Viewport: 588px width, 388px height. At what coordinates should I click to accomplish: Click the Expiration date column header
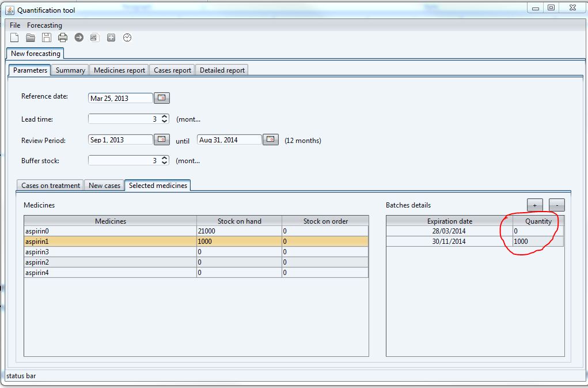pyautogui.click(x=450, y=221)
